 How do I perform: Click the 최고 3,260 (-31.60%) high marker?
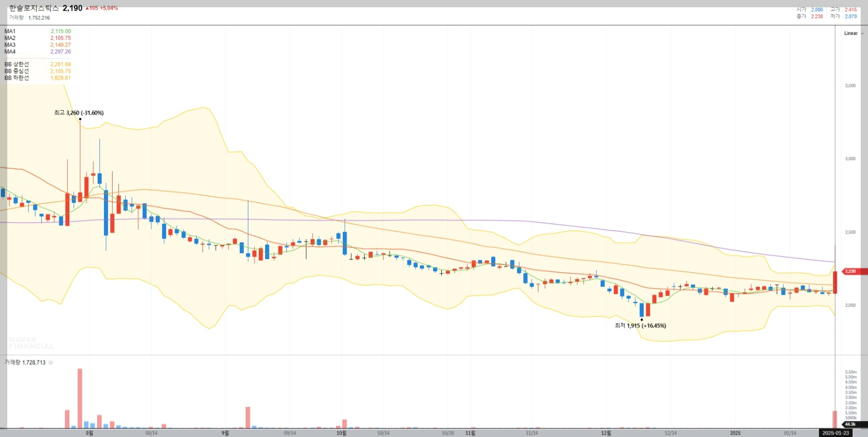pos(79,113)
